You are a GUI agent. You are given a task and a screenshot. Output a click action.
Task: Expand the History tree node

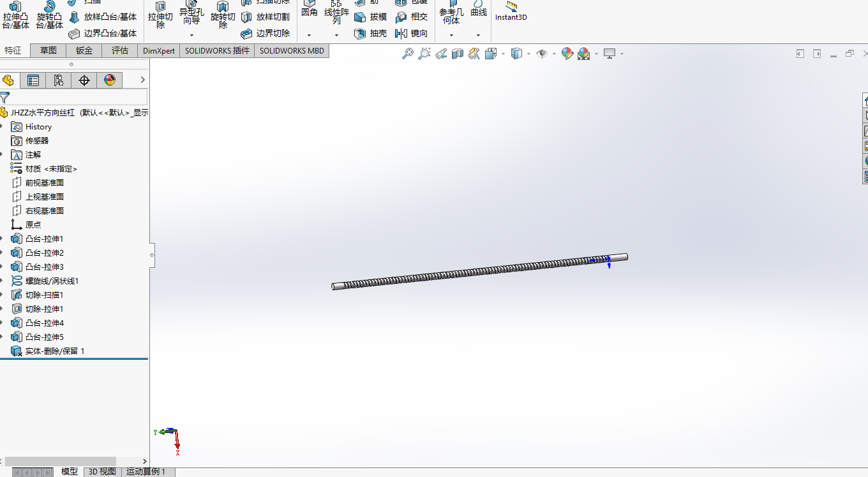tap(2, 126)
